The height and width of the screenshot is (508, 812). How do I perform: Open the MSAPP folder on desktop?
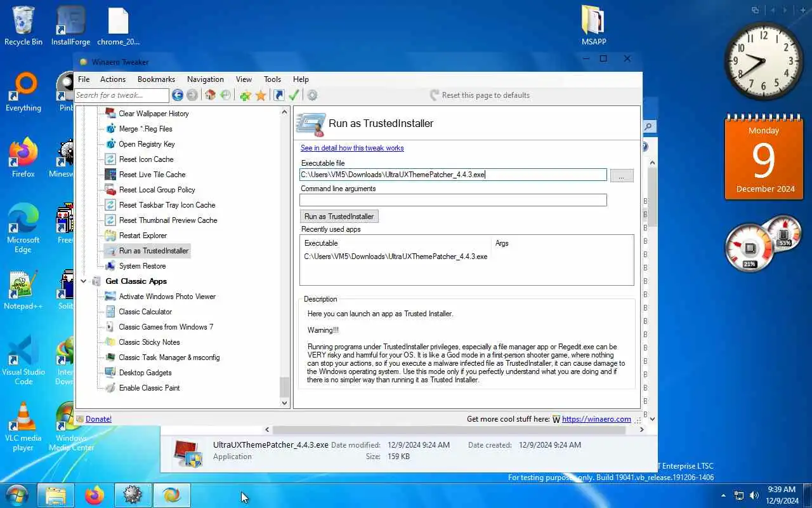(594, 27)
